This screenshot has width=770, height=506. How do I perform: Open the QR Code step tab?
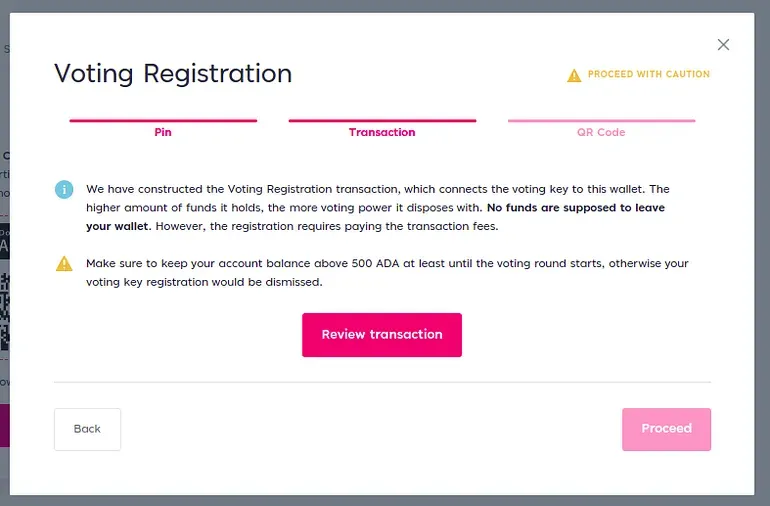(601, 132)
